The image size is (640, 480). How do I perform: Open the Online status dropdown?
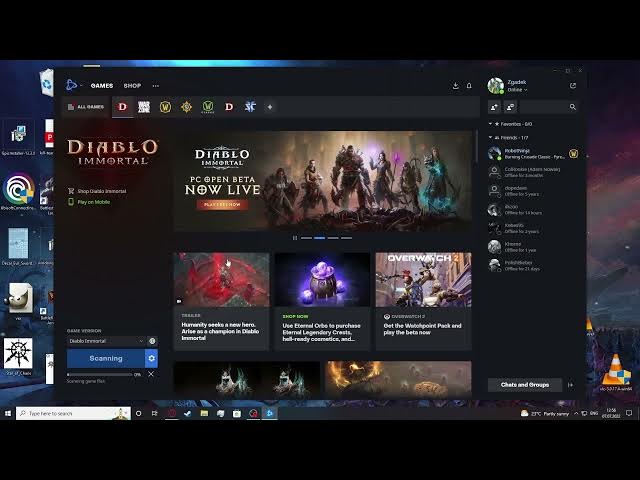(517, 90)
